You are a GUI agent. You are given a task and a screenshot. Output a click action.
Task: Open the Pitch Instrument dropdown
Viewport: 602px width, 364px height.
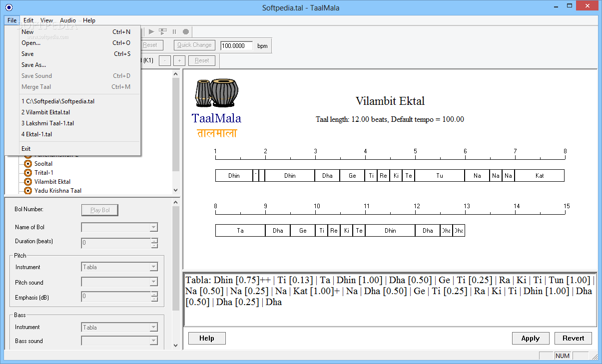(x=153, y=267)
